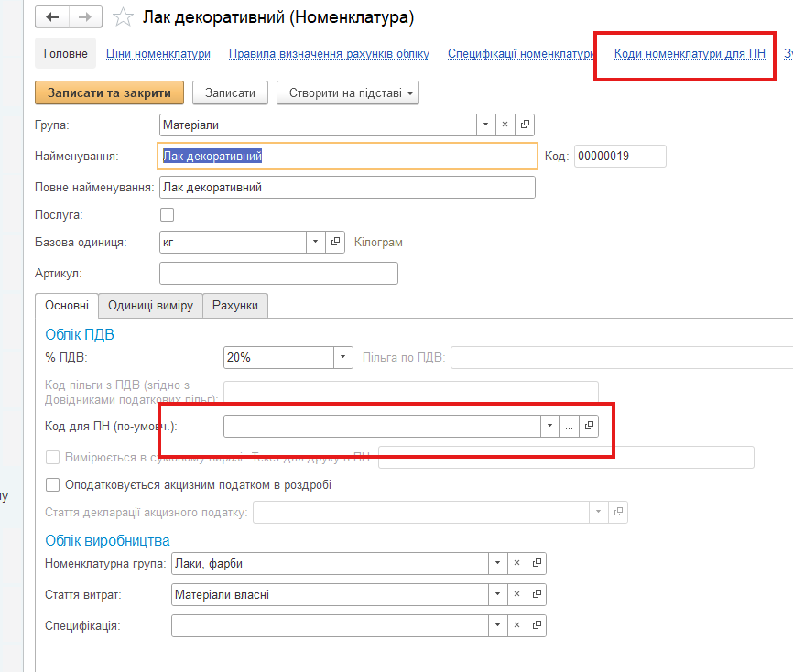Open full name editor ellipsis button
The image size is (793, 672).
point(525,188)
